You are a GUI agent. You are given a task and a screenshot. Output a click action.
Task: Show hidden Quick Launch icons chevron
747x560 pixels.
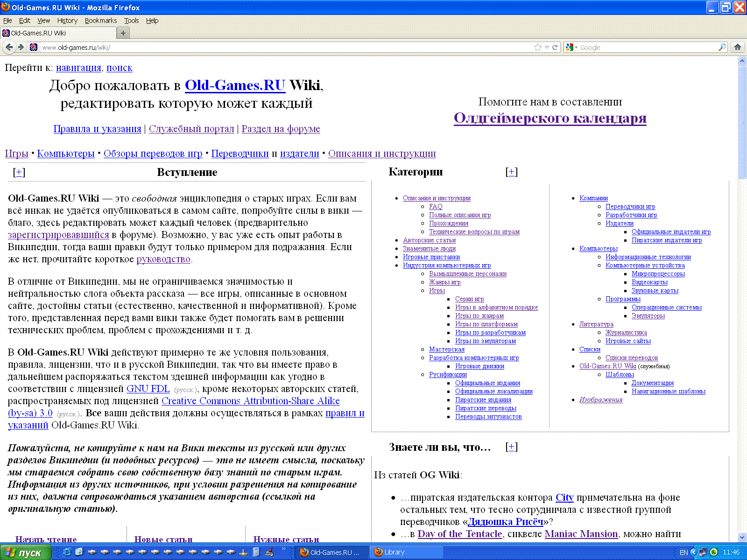[284, 549]
